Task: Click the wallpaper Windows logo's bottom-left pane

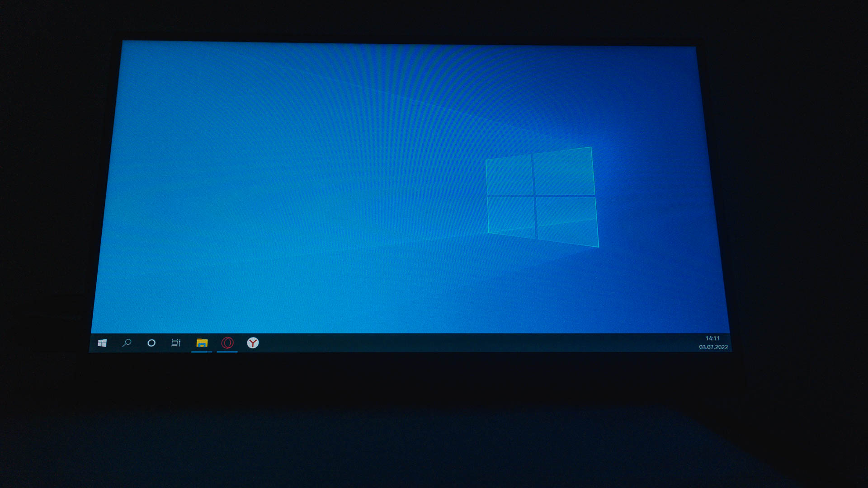Action: [x=511, y=216]
